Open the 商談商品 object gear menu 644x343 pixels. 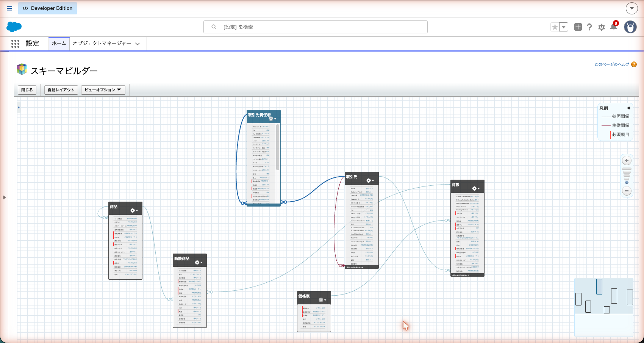tap(199, 263)
